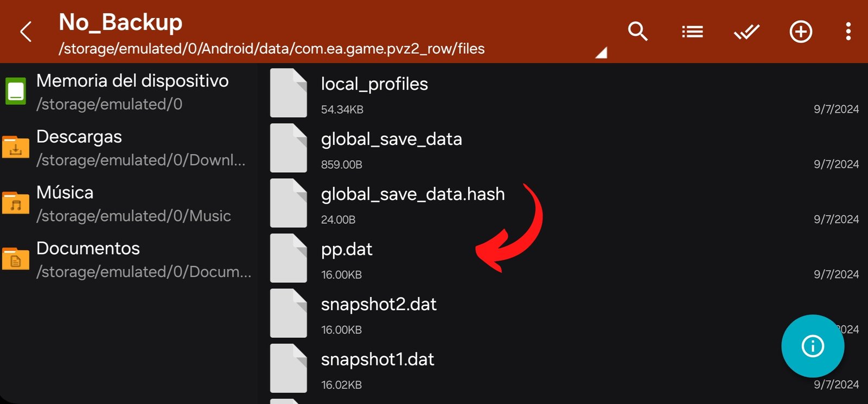The height and width of the screenshot is (404, 868).
Task: Switch list view mode icon
Action: tap(692, 31)
